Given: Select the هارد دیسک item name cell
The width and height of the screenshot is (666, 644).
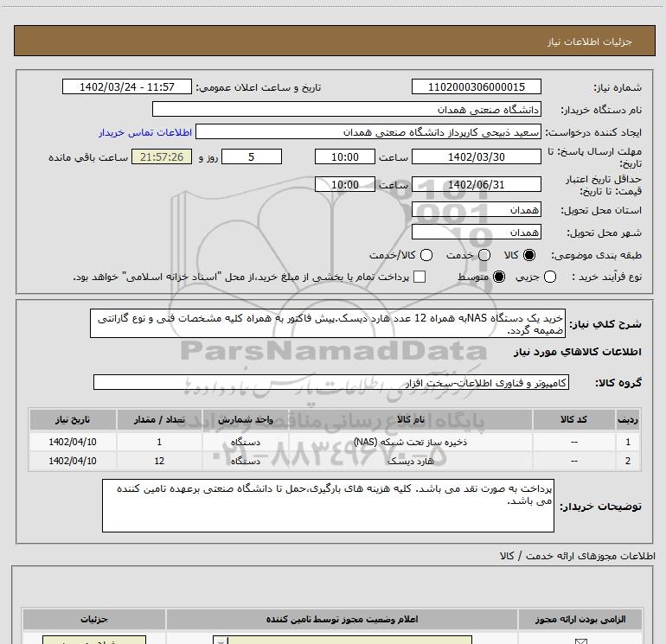Looking at the screenshot, I should click(x=410, y=461).
